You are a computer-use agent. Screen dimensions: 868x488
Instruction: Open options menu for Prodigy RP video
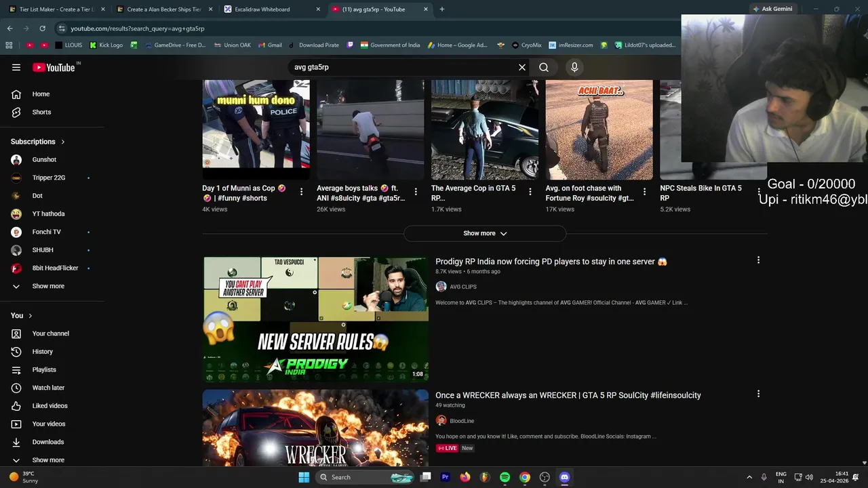(758, 260)
